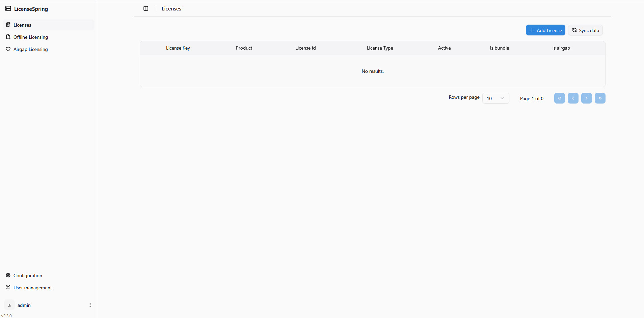Click the Airgap Licensing shield icon

coord(8,49)
